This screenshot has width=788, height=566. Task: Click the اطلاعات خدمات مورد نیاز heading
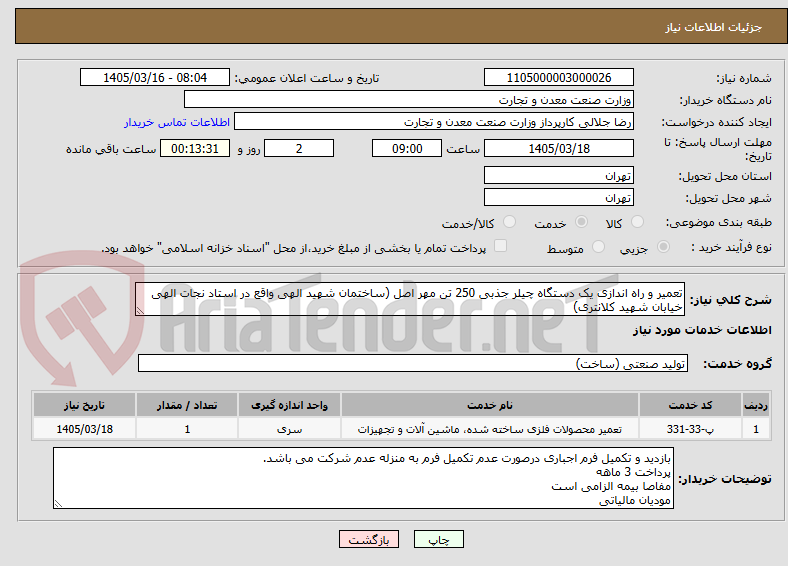(702, 330)
